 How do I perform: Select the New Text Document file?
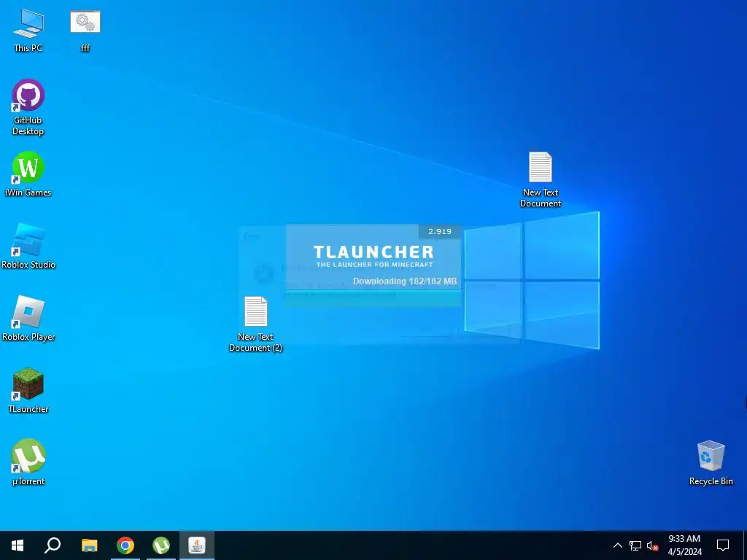pos(541,179)
